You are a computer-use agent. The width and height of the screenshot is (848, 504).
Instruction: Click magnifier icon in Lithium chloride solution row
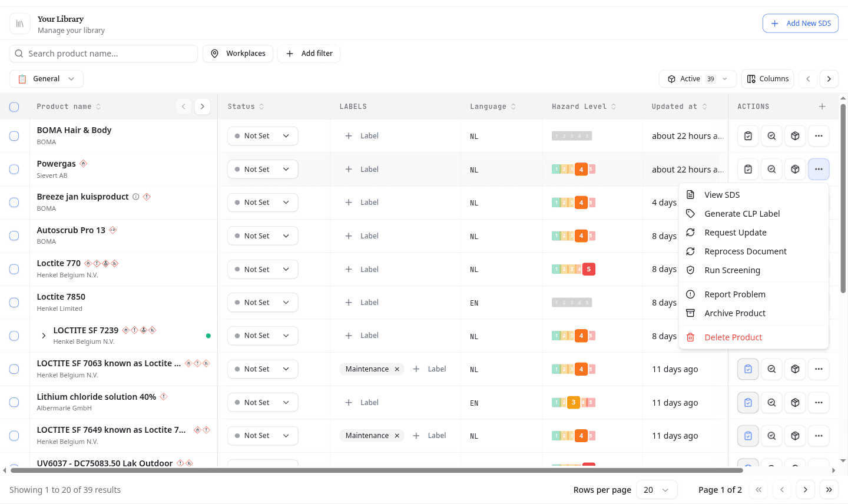[x=771, y=403]
